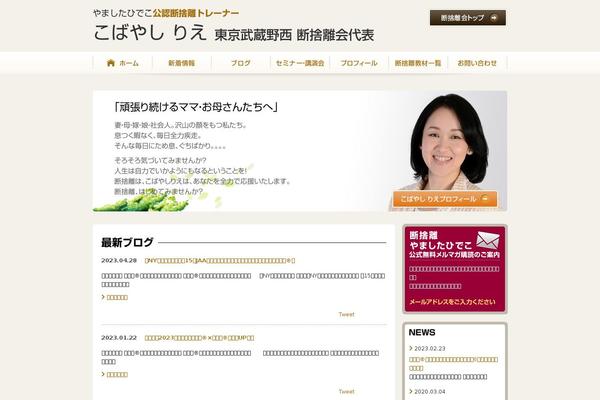Click the 公認断捨離トレーナー header text

(196, 13)
